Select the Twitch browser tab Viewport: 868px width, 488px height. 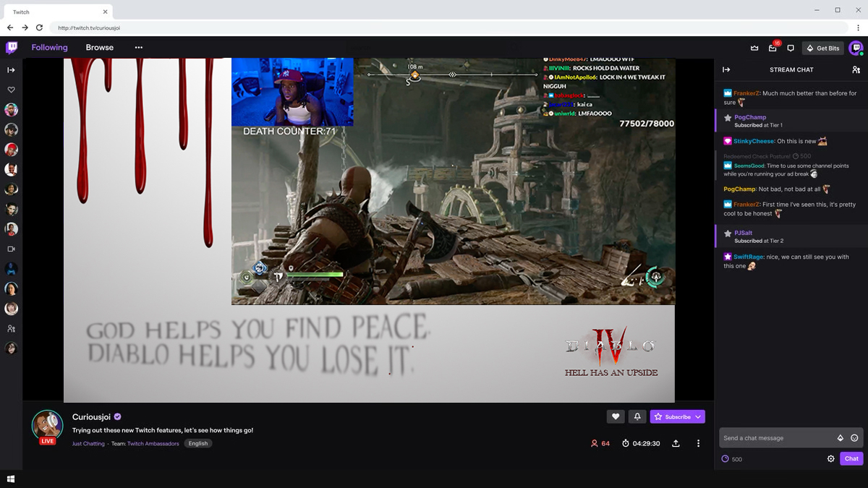point(58,12)
